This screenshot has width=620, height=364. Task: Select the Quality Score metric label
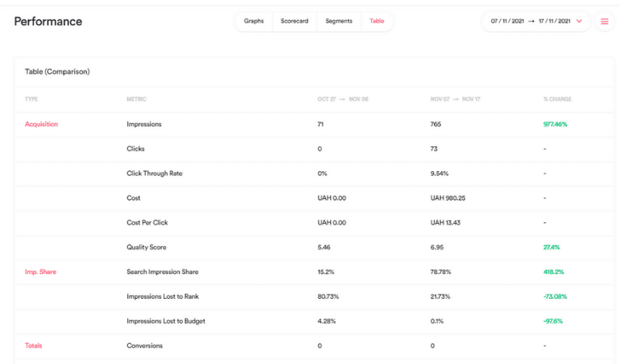tap(146, 247)
